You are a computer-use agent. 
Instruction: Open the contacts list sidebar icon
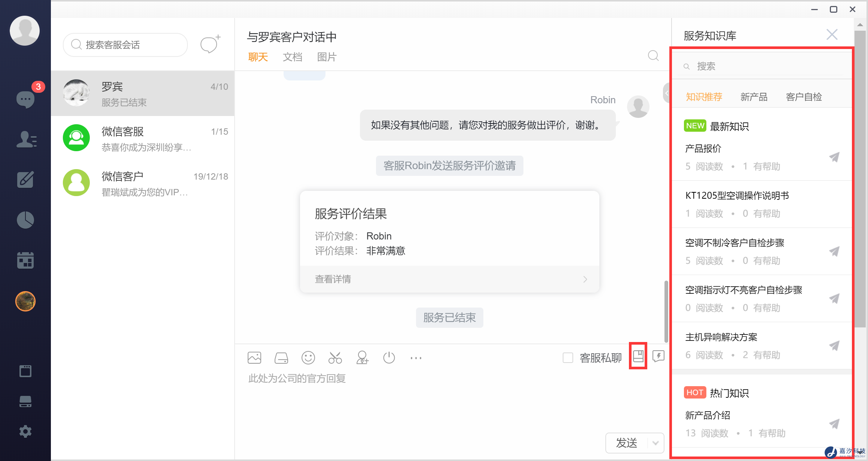coord(26,140)
